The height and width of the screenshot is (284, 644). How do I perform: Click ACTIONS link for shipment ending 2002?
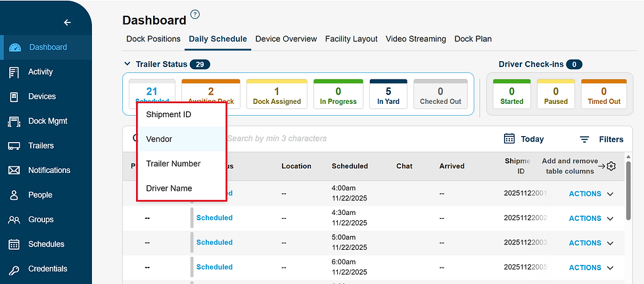pyautogui.click(x=585, y=218)
